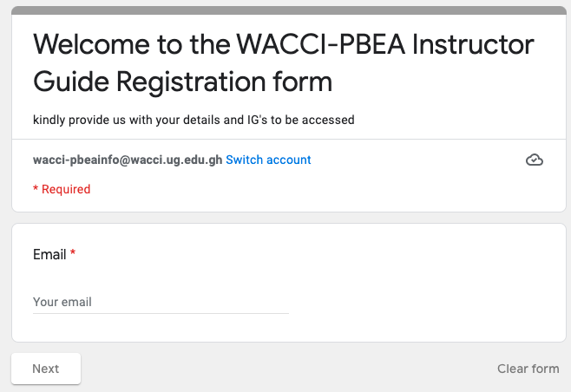Image resolution: width=571 pixels, height=392 pixels.
Task: Click 'Guide Registration form' title line
Action: (182, 82)
